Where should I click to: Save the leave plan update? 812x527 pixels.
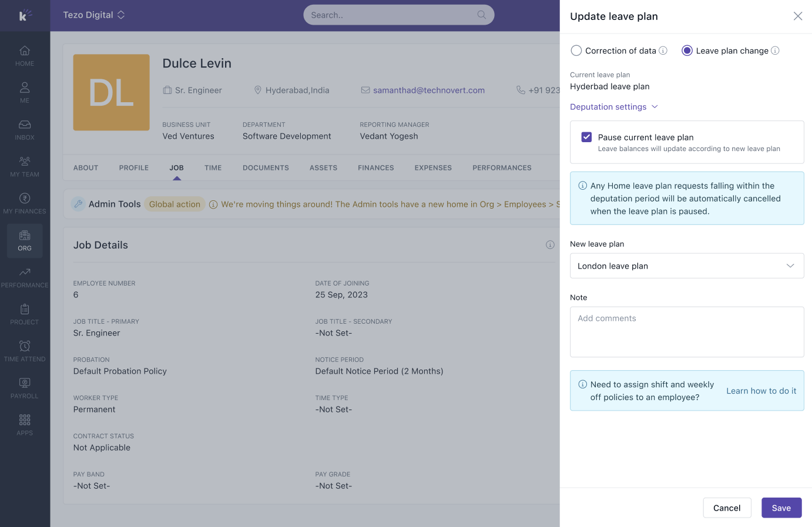click(x=781, y=508)
